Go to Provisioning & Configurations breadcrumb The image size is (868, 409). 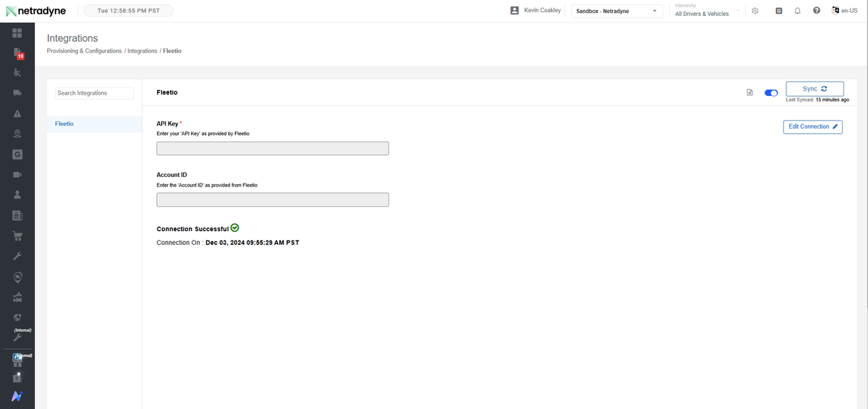point(85,51)
